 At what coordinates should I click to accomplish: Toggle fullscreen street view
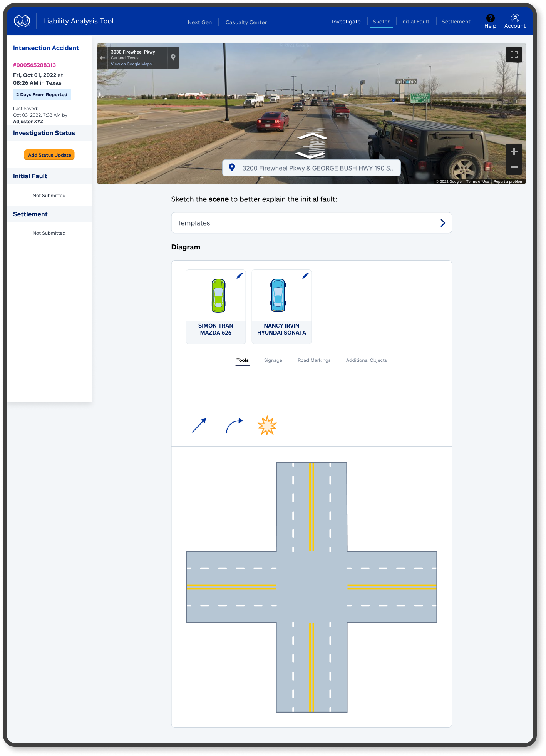click(x=514, y=55)
